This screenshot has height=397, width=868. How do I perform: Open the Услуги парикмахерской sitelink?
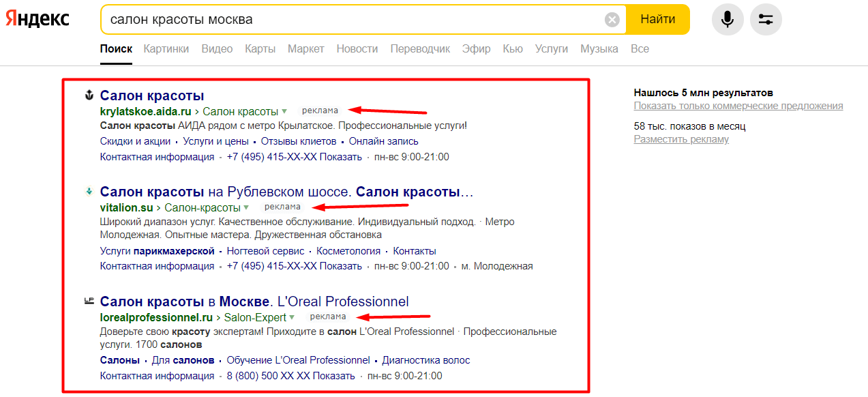pyautogui.click(x=158, y=251)
